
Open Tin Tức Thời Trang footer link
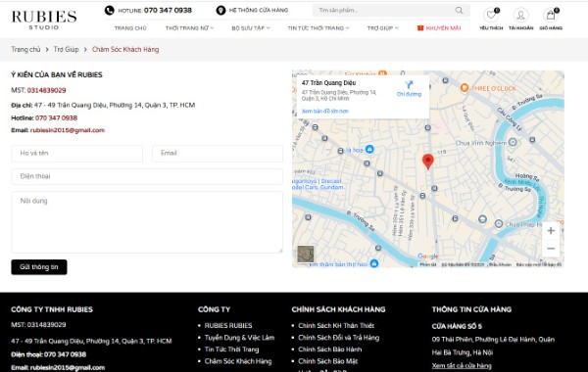coord(231,349)
